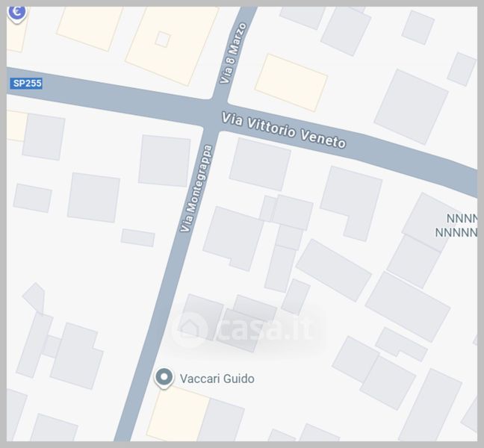
Task: Click the small square inside the yellow building
Action: tap(163, 39)
